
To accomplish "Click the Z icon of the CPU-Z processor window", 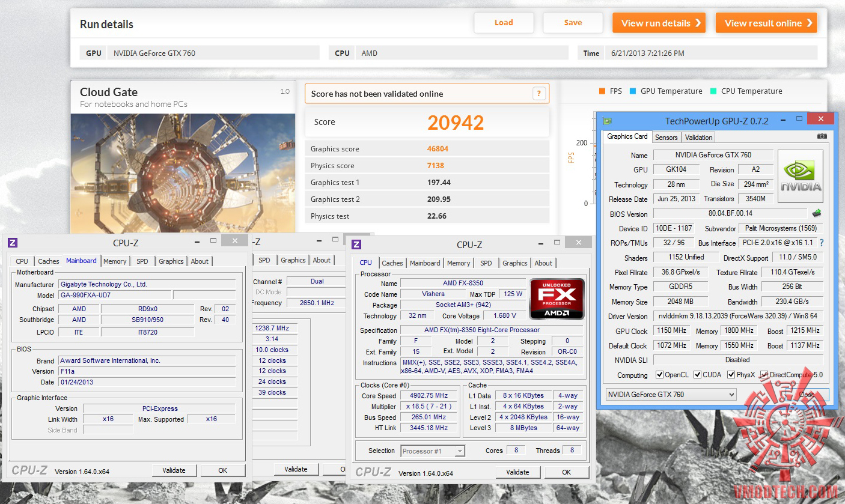I will coord(356,244).
